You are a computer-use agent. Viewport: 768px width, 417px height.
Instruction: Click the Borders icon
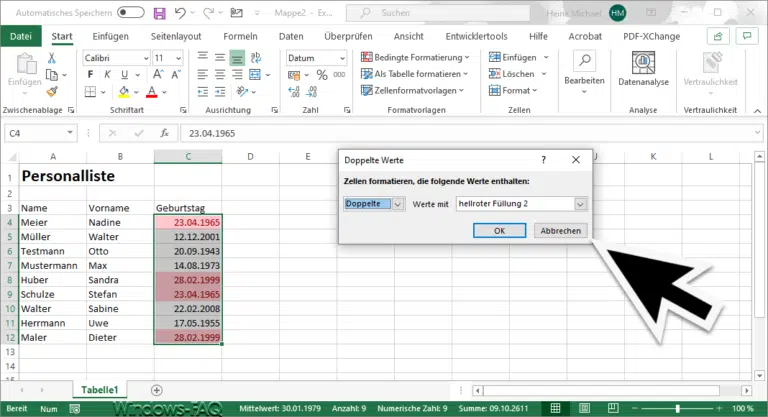tap(90, 92)
